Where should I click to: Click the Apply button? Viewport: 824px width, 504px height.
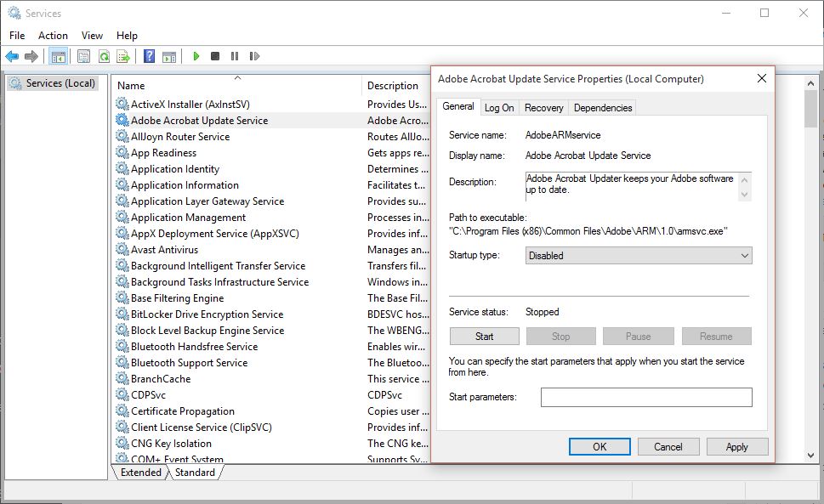[736, 447]
